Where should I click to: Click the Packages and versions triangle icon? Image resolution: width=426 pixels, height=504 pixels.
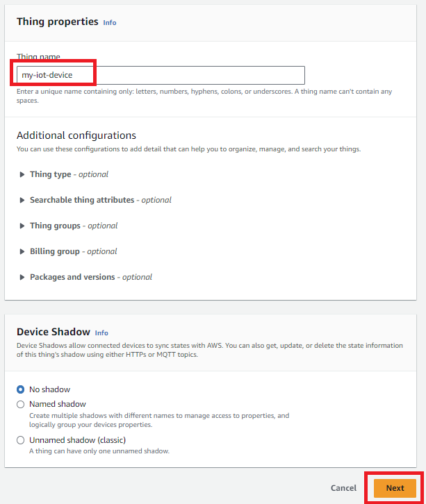[22, 277]
